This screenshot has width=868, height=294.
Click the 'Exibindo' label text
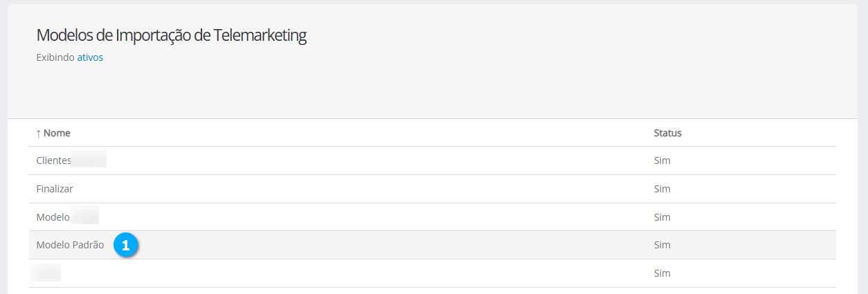[x=55, y=57]
